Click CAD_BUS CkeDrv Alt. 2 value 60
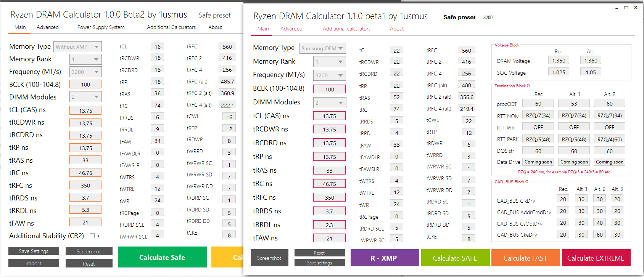 600,234
